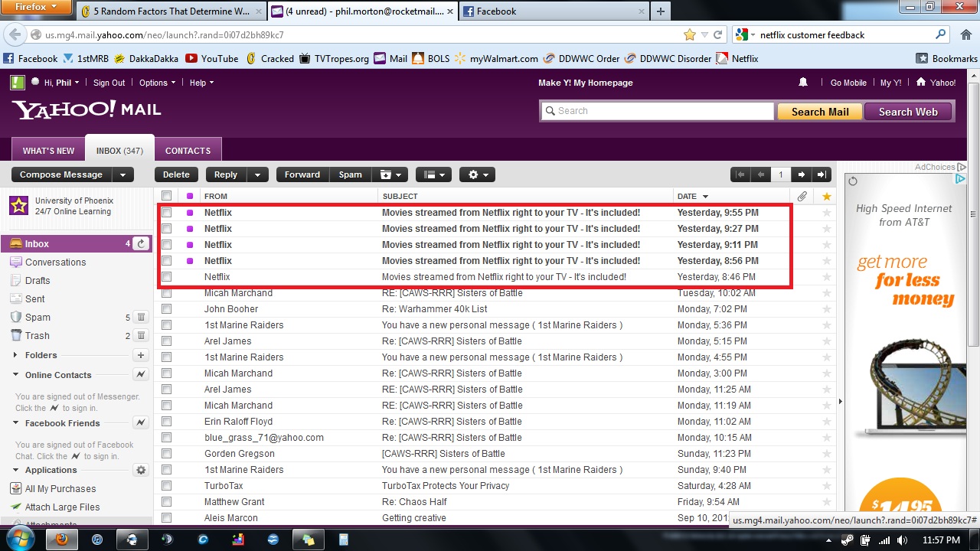Click Search Mail button
Screen dimensions: 980x551
(x=819, y=112)
